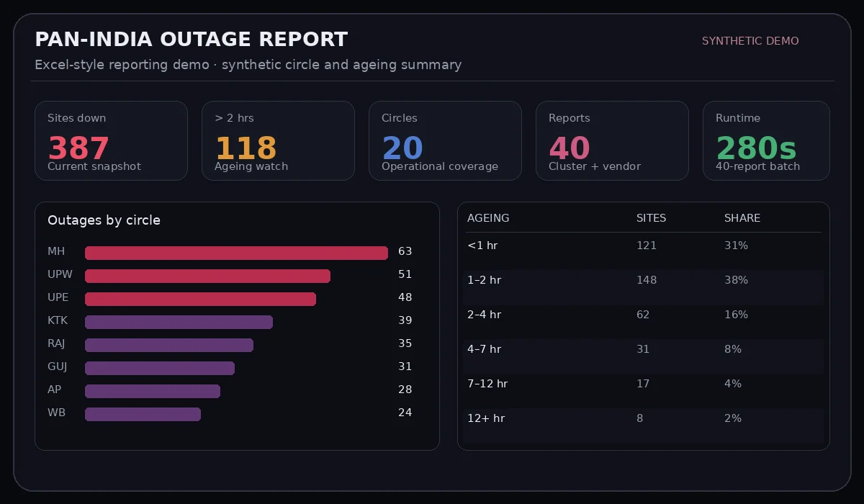Click the PAN-INDIA OUTAGE REPORT title
The width and height of the screenshot is (864, 504).
pyautogui.click(x=192, y=40)
